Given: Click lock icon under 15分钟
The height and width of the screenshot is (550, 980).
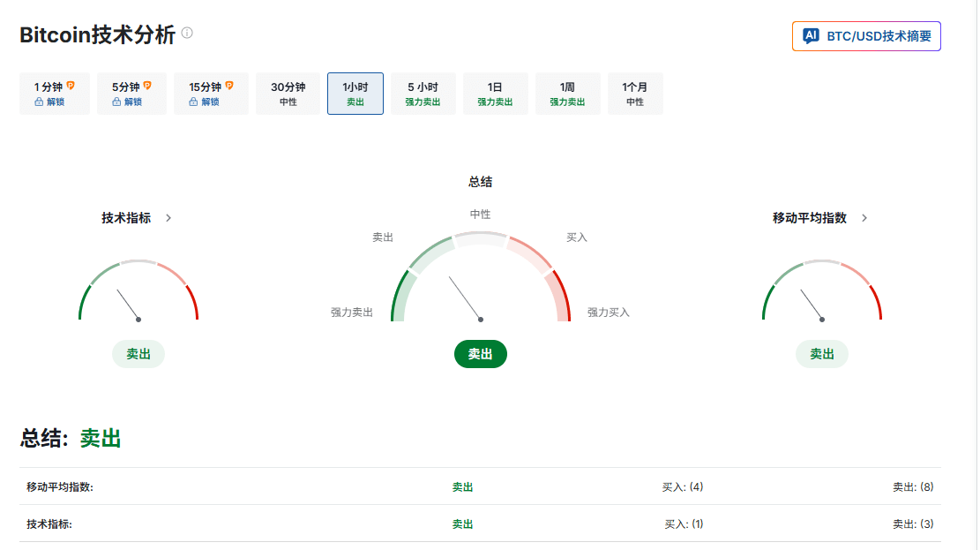Looking at the screenshot, I should coord(193,102).
